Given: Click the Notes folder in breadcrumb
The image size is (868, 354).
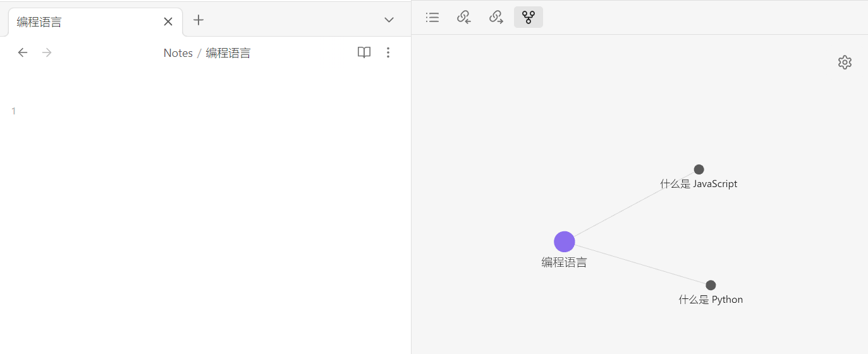Looking at the screenshot, I should (178, 53).
